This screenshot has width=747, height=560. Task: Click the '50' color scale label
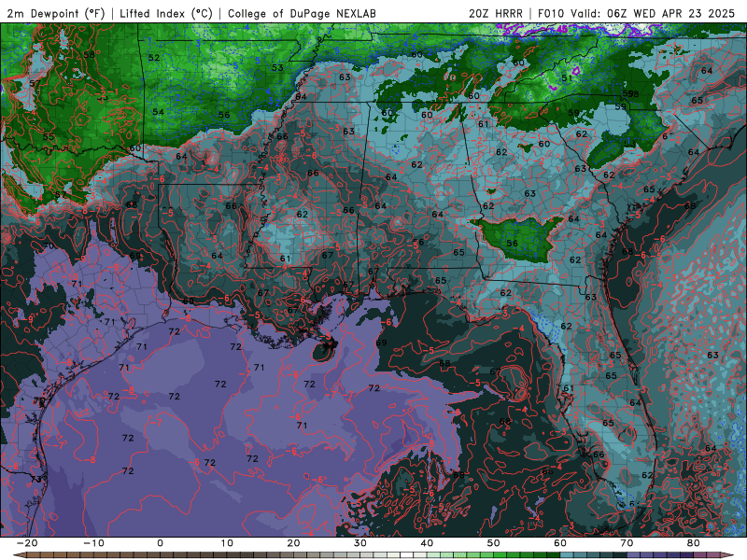click(x=494, y=543)
